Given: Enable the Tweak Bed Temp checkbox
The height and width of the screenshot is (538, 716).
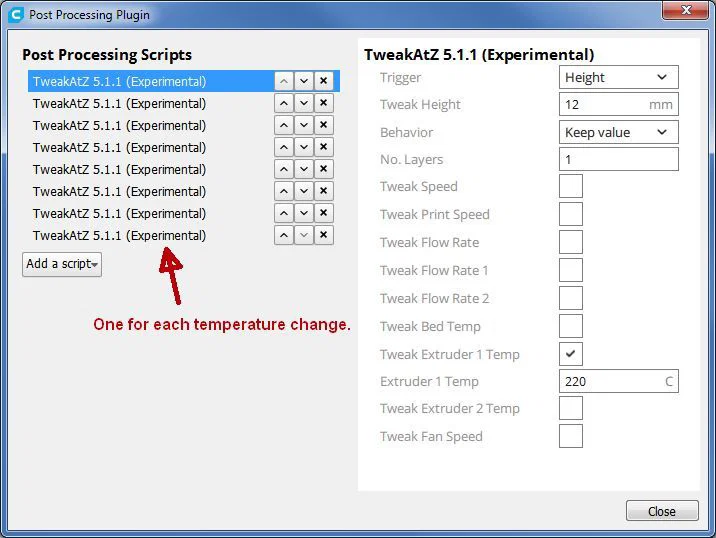Looking at the screenshot, I should point(571,326).
